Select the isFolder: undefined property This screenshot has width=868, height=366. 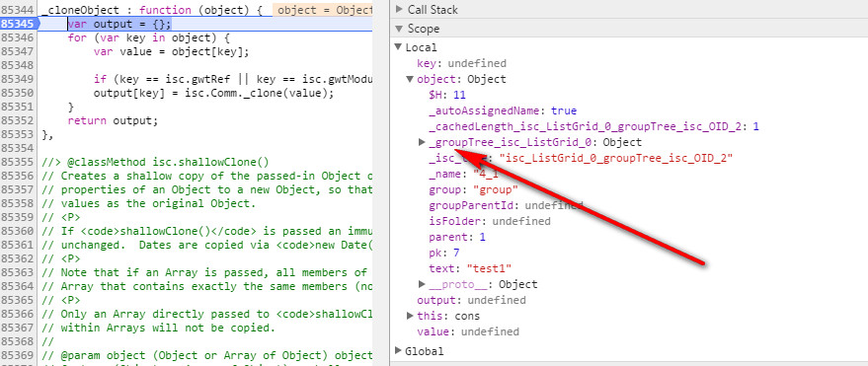point(490,222)
